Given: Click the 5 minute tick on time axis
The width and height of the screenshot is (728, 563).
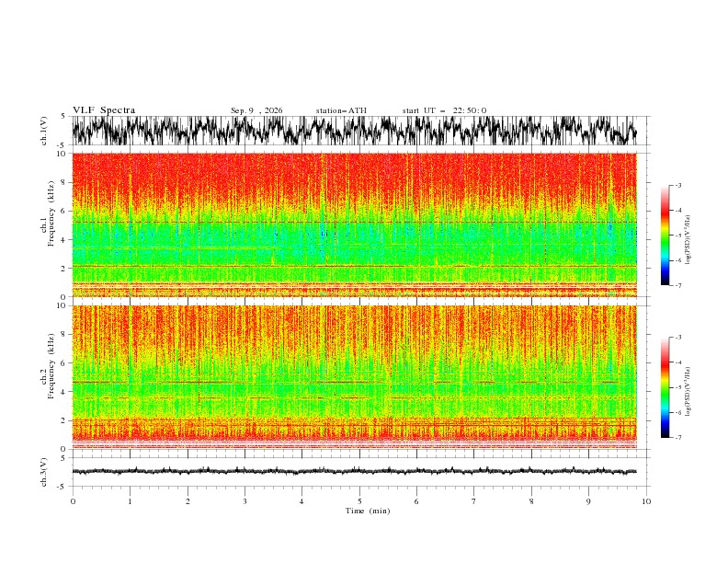Looking at the screenshot, I should pos(359,501).
